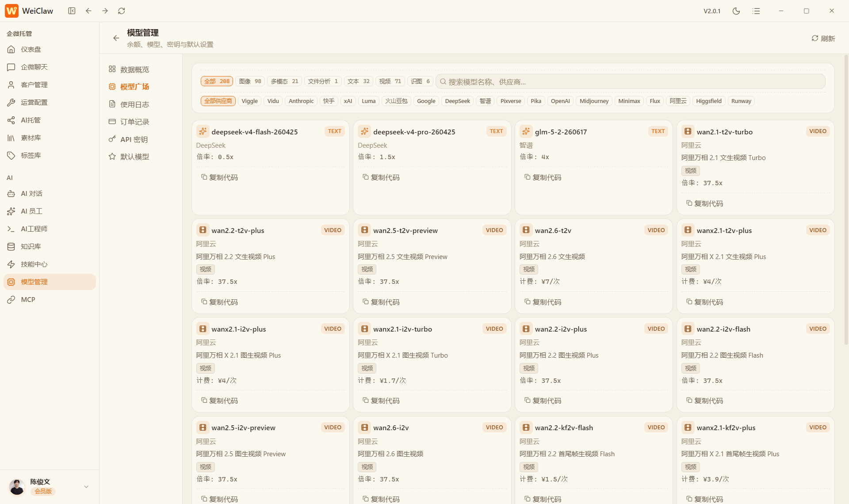
Task: Click the 陈俊文 avatar picture
Action: pyautogui.click(x=17, y=487)
